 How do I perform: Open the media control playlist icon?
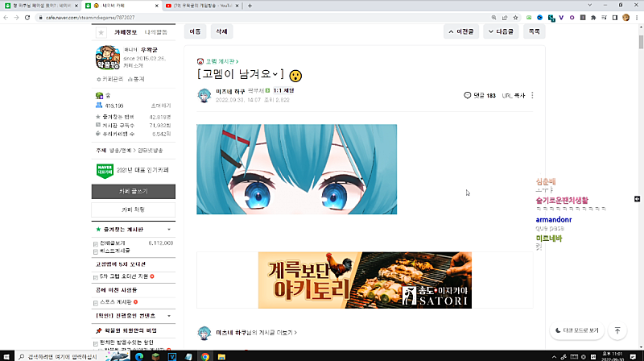coord(605,18)
